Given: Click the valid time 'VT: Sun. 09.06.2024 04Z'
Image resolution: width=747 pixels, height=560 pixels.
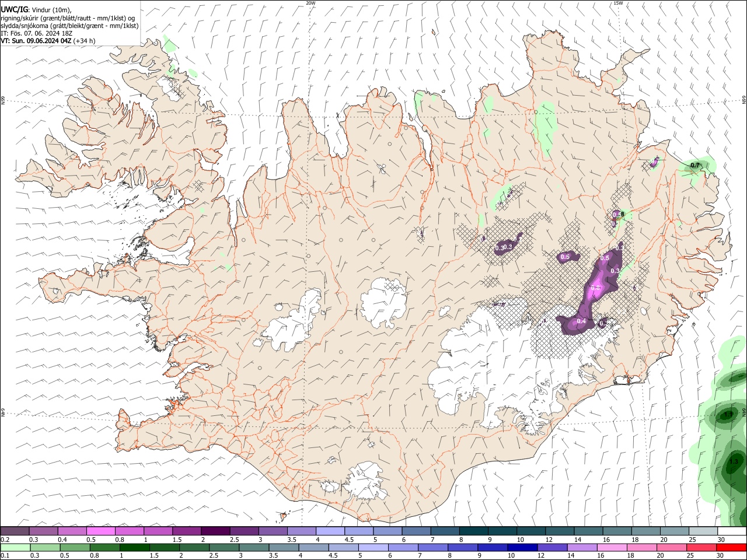Looking at the screenshot, I should 36,41.
